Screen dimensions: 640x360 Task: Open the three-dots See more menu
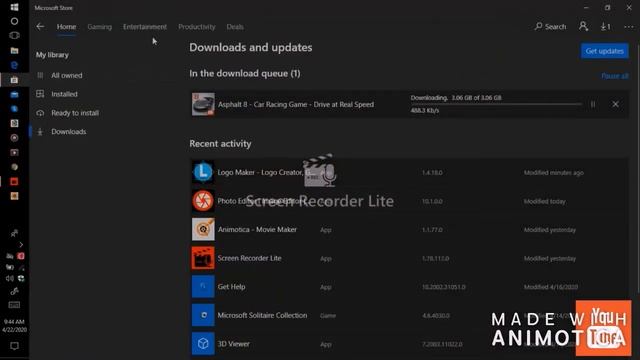pyautogui.click(x=629, y=27)
